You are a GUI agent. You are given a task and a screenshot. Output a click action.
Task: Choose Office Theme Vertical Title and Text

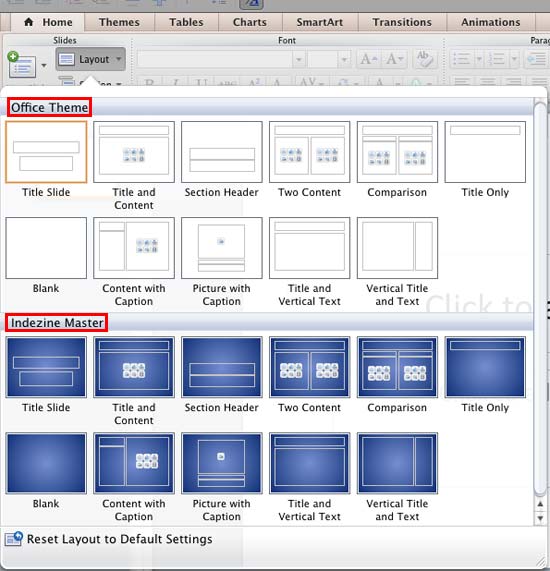[x=397, y=248]
